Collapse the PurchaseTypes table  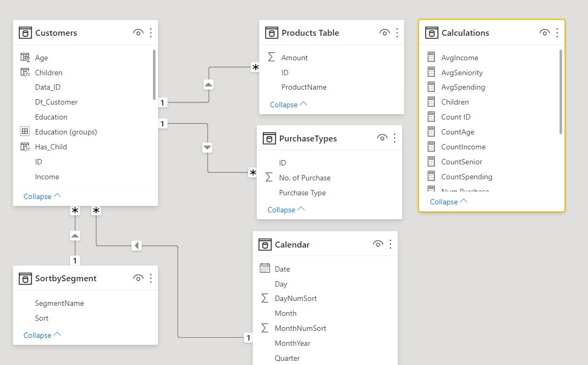[x=286, y=210]
